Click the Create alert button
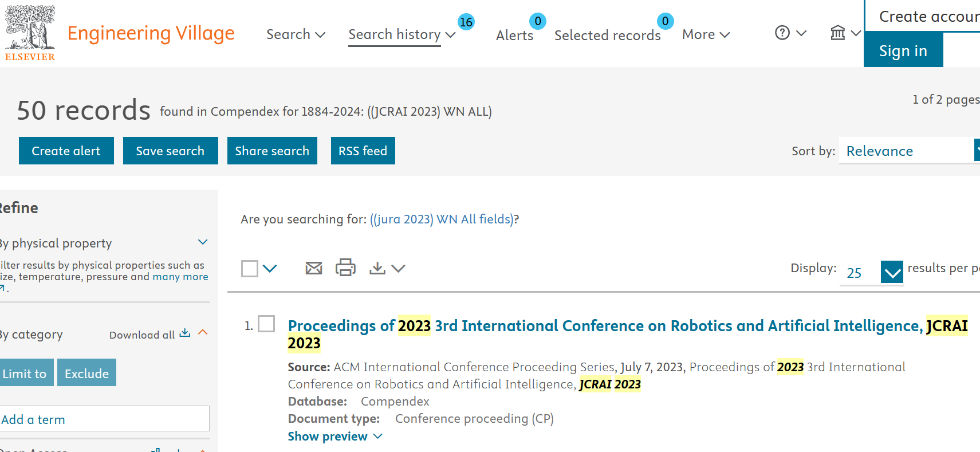This screenshot has height=452, width=980. click(x=66, y=151)
